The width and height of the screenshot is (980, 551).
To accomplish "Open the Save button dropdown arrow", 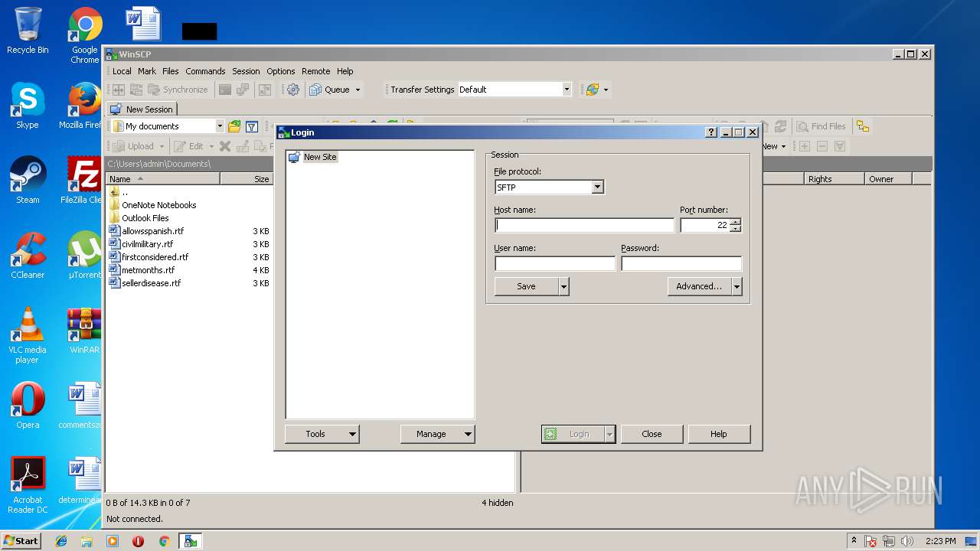I will pos(563,286).
